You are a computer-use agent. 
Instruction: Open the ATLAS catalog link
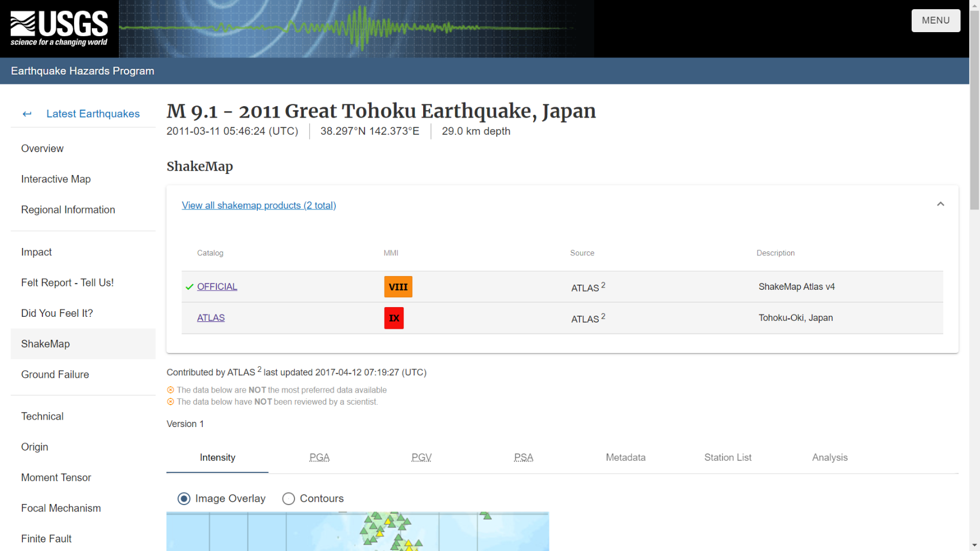pyautogui.click(x=211, y=318)
